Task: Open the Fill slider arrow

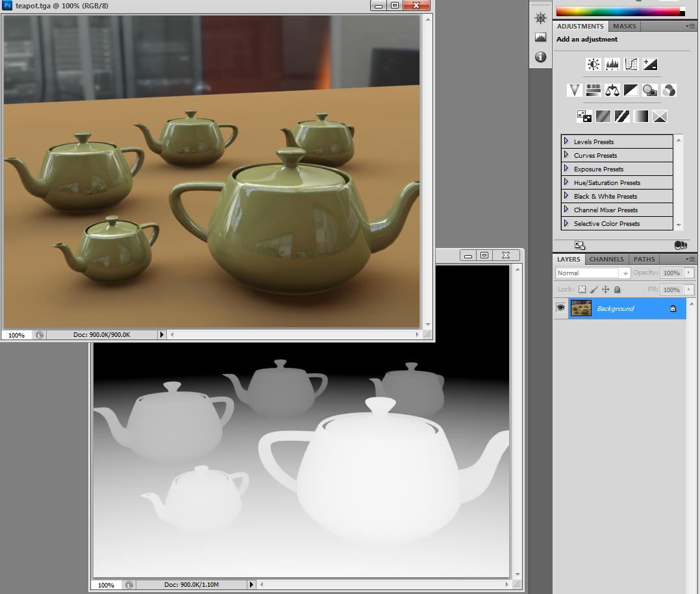Action: pyautogui.click(x=689, y=290)
